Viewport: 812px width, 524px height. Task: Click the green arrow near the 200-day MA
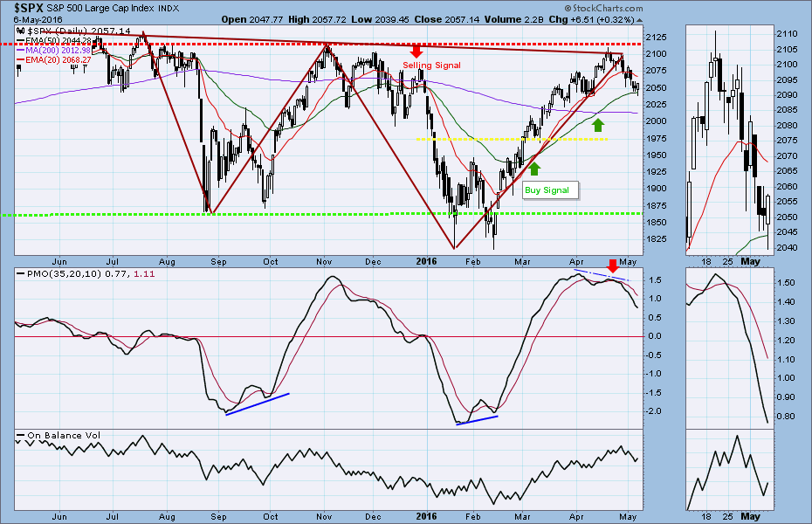597,123
